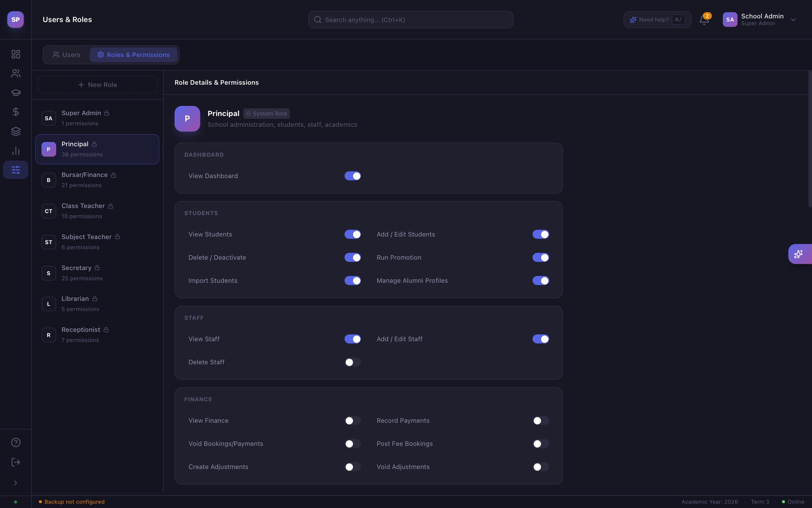Open the bar chart reports icon
This screenshot has height=508, width=812.
(16, 151)
